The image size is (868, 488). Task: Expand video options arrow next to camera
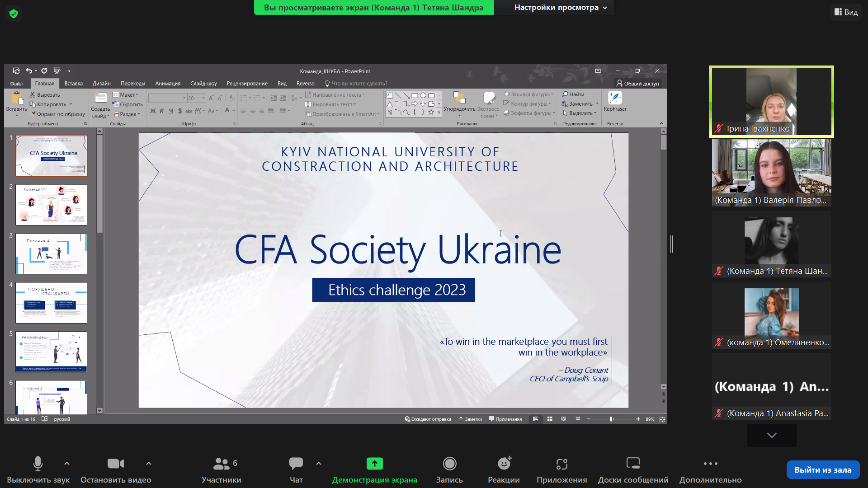pos(149,464)
